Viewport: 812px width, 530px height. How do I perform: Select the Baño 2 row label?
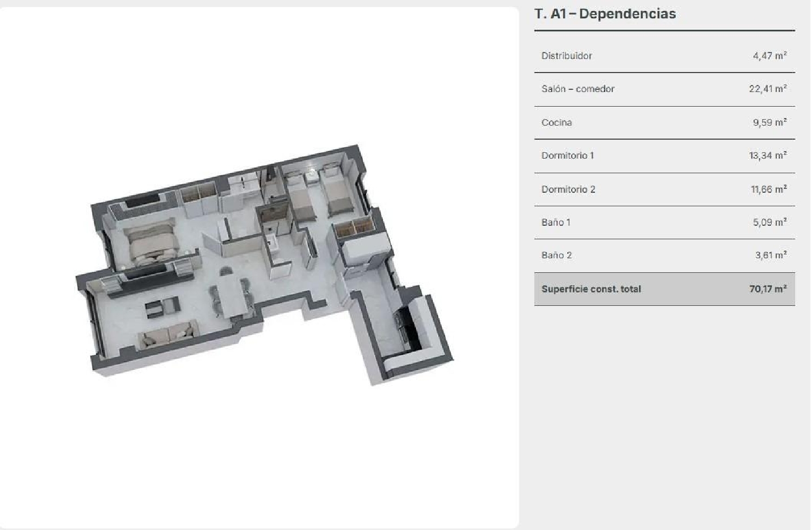click(x=556, y=255)
